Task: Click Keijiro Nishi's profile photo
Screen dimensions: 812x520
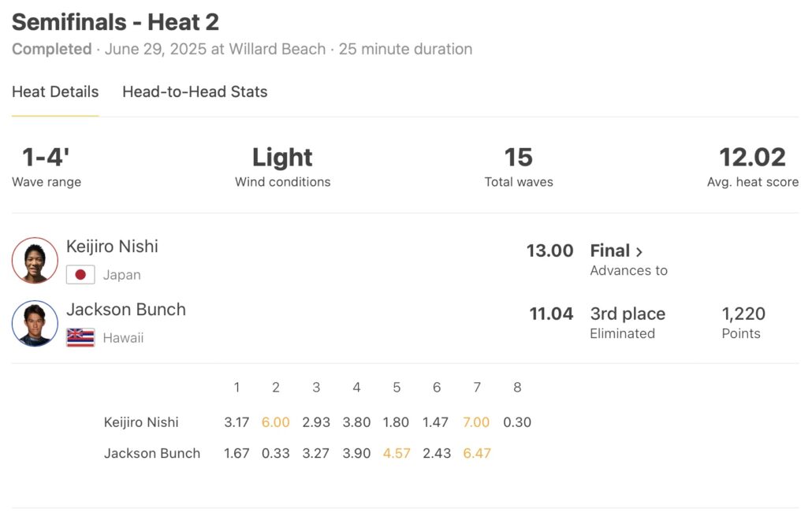Action: pos(35,260)
